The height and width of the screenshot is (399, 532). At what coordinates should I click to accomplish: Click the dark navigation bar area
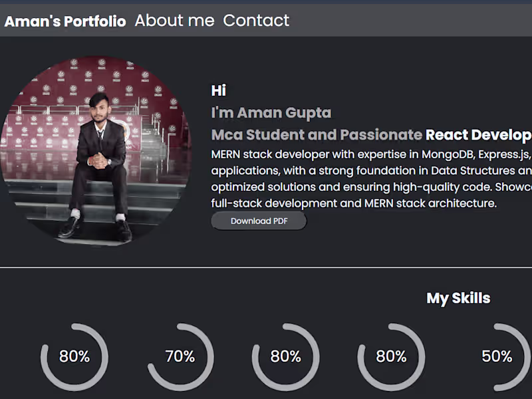pos(399,21)
